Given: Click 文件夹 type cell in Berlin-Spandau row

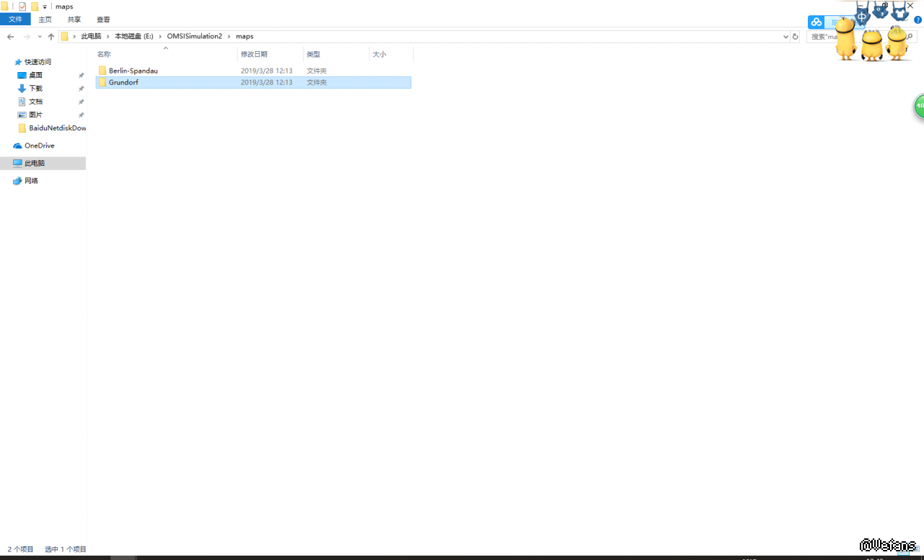Looking at the screenshot, I should (x=317, y=71).
